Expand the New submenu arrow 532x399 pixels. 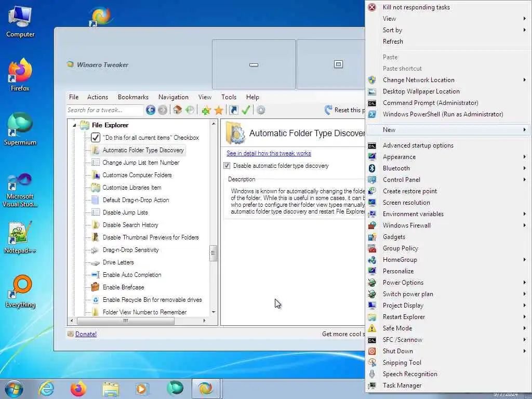525,129
